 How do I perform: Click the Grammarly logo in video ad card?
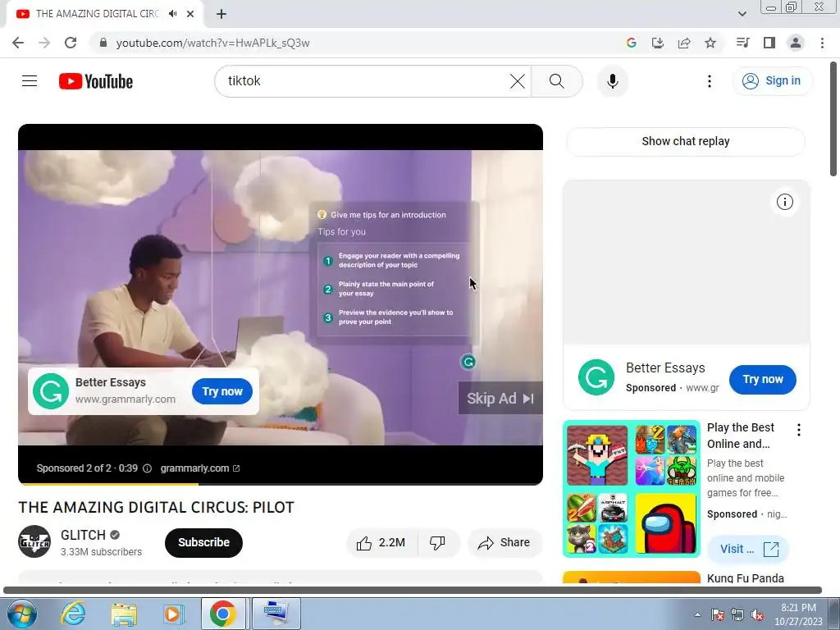(51, 391)
